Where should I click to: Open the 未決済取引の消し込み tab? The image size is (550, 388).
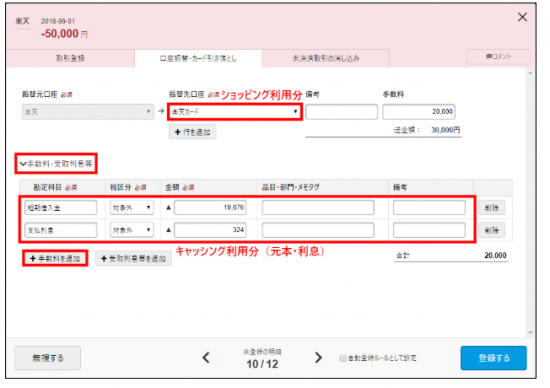tap(326, 58)
